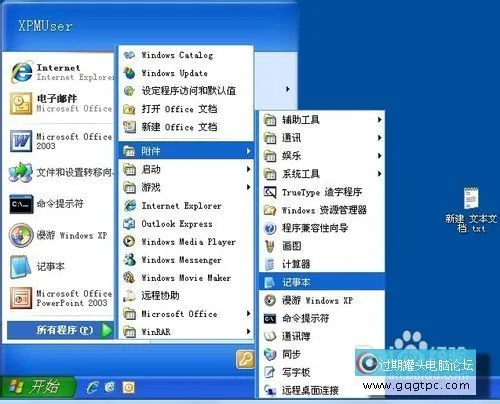500x404 pixels.
Task: Launch 计算器 calculator
Action: (322, 264)
